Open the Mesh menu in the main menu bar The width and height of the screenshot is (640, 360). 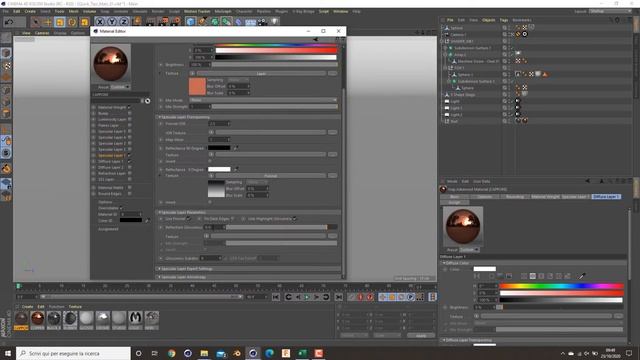73,11
